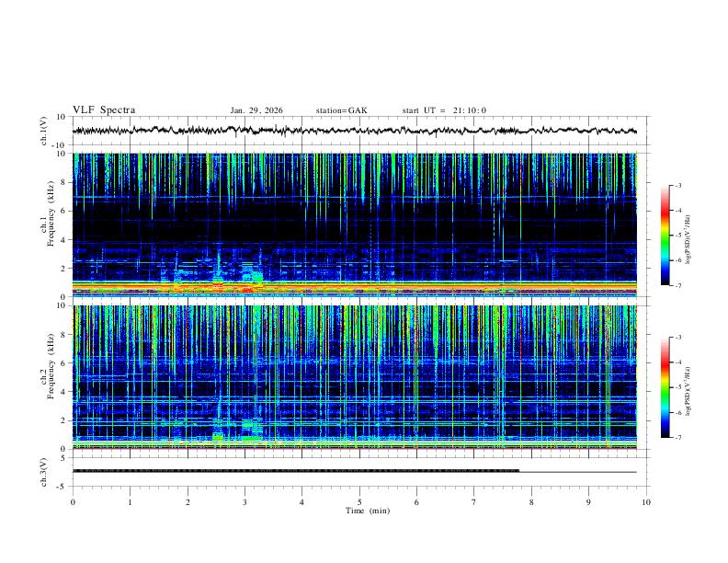
Task: Click the "station=GAK" label
Action: coord(341,110)
